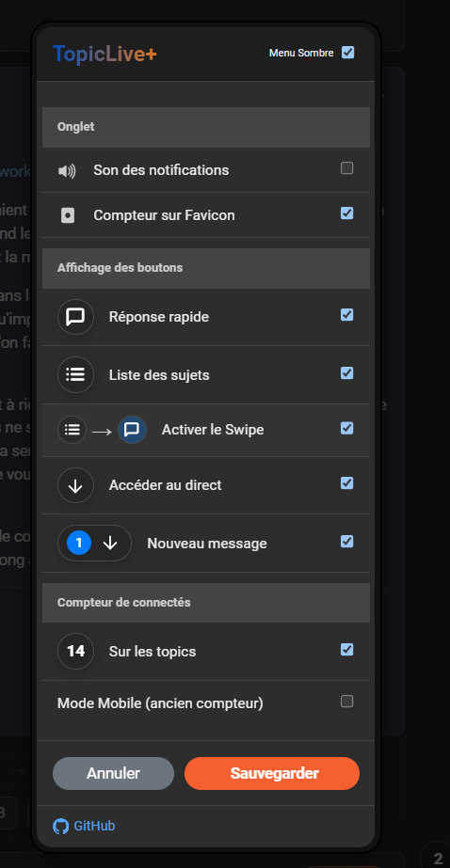
Task: Click the Accéder au direct arrow icon
Action: coord(75,485)
